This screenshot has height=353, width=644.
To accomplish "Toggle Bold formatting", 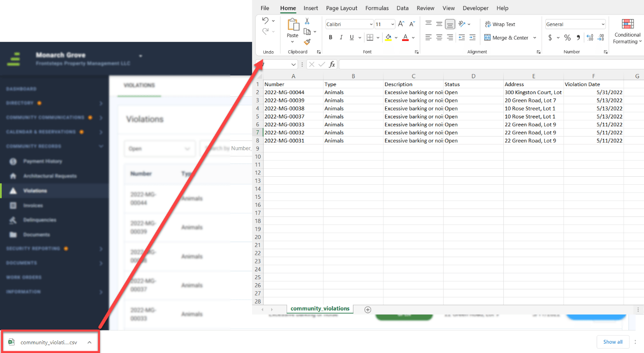I will pos(330,38).
